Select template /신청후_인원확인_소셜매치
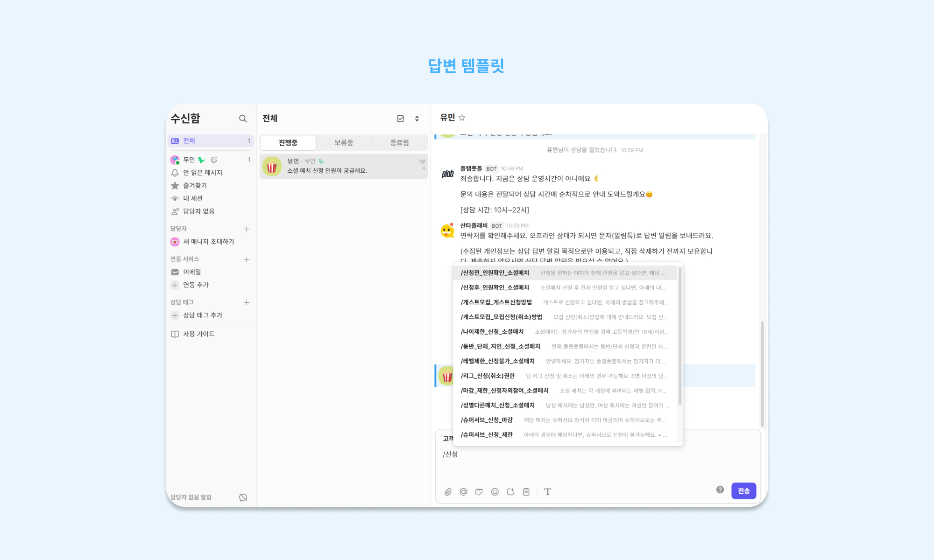Viewport: 934px width, 560px height. 565,287
